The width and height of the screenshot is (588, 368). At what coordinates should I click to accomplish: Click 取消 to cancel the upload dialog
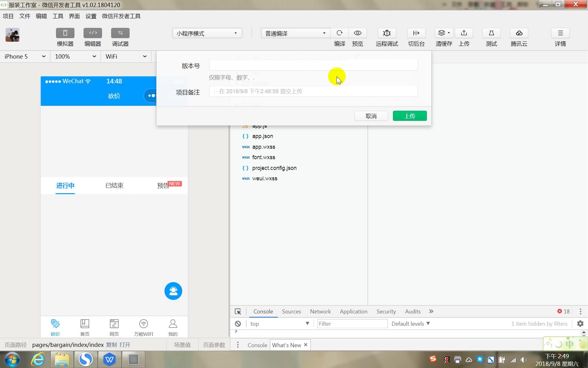[371, 116]
